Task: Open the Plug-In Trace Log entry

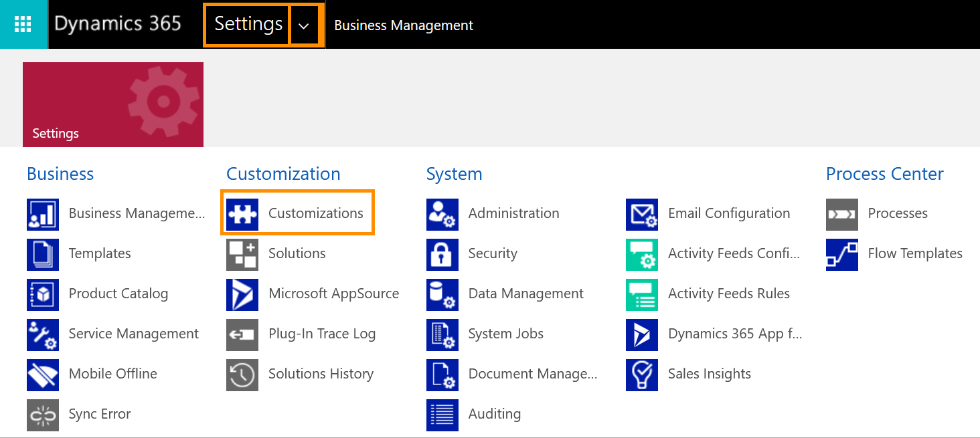Action: click(x=322, y=334)
